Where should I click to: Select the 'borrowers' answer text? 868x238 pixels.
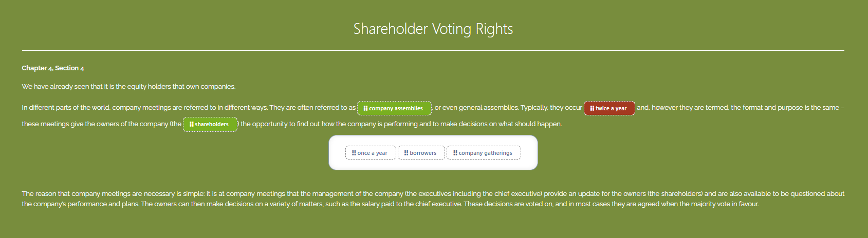pos(423,153)
